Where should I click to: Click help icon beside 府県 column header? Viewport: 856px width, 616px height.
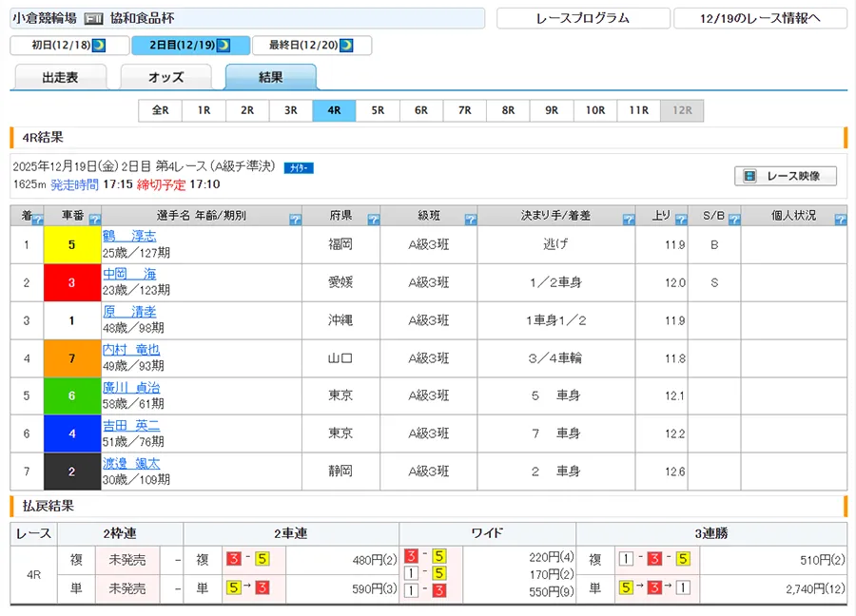pyautogui.click(x=374, y=220)
